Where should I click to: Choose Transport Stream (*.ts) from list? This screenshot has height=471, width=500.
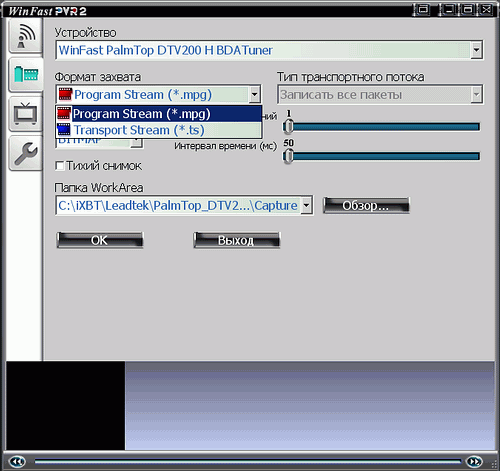tap(159, 130)
